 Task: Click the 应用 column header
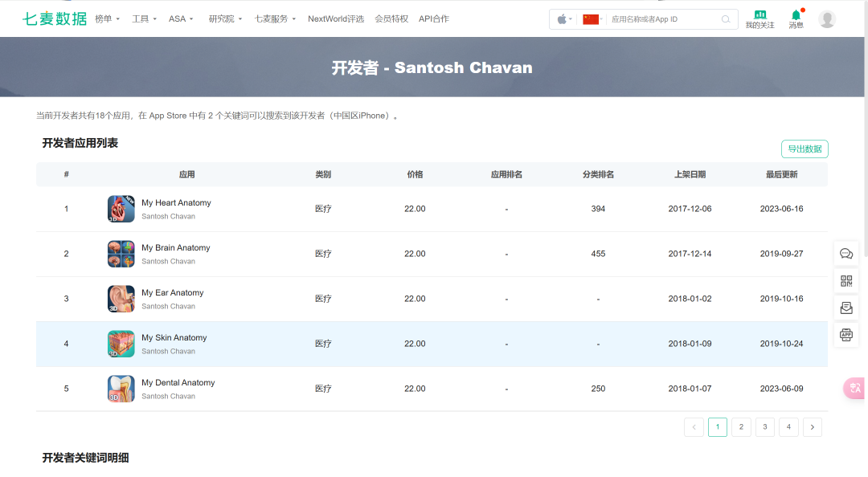186,174
